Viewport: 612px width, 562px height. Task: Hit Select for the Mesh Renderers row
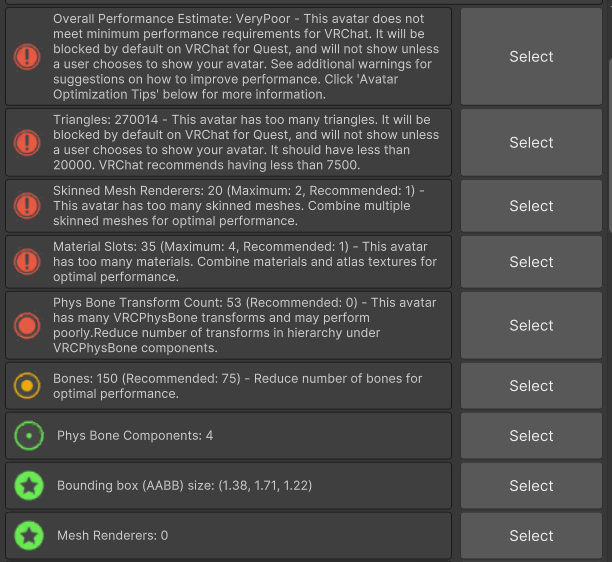(531, 536)
